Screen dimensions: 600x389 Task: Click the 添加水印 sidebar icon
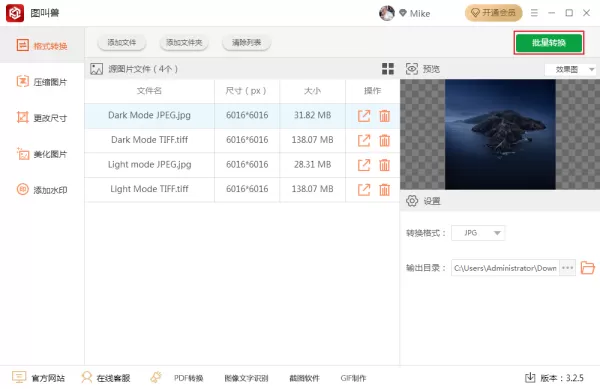point(23,189)
